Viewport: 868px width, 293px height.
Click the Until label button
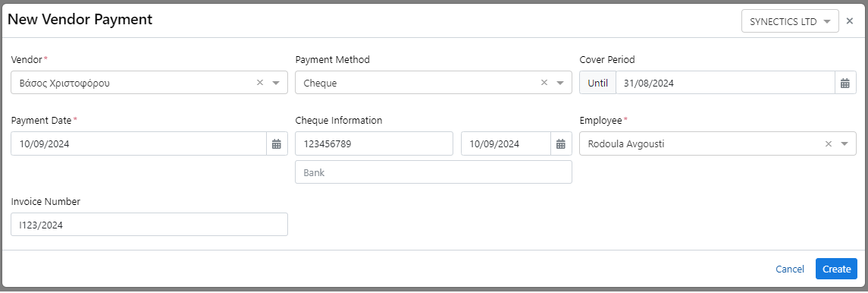(598, 83)
